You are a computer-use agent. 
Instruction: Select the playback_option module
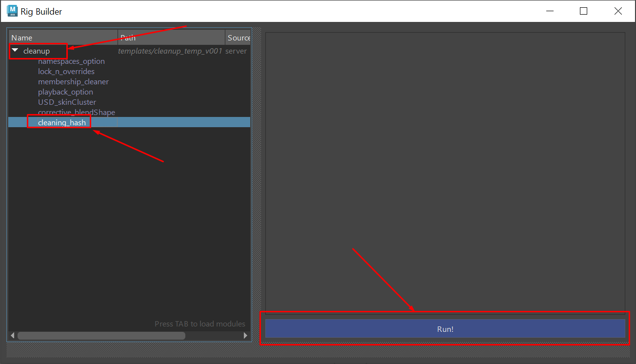[x=65, y=92]
